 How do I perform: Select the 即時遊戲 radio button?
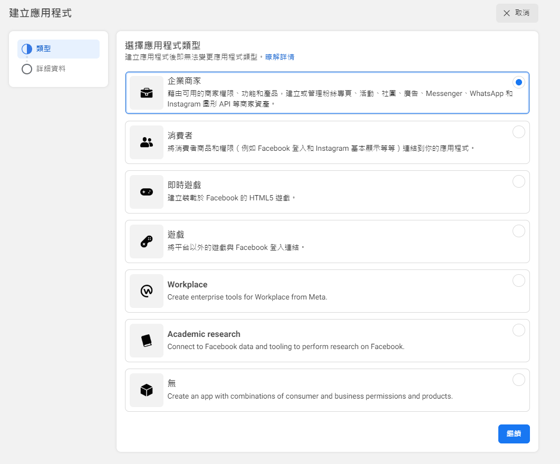click(x=519, y=181)
